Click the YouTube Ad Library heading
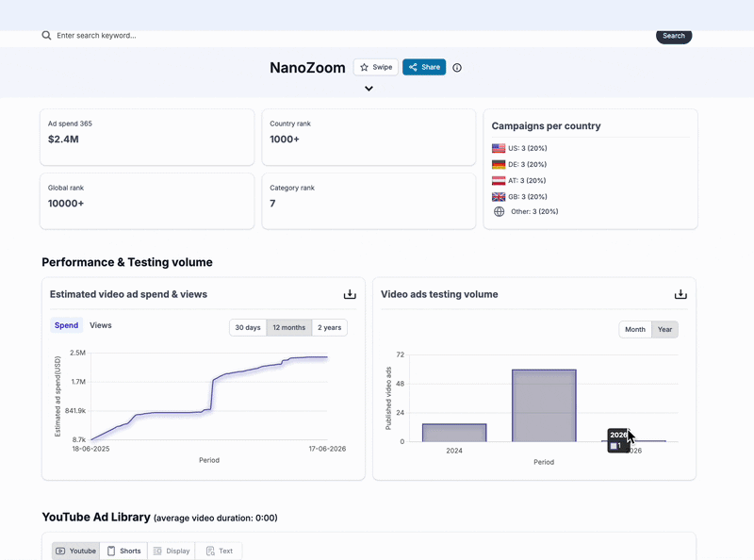The width and height of the screenshot is (754, 560). 96,518
